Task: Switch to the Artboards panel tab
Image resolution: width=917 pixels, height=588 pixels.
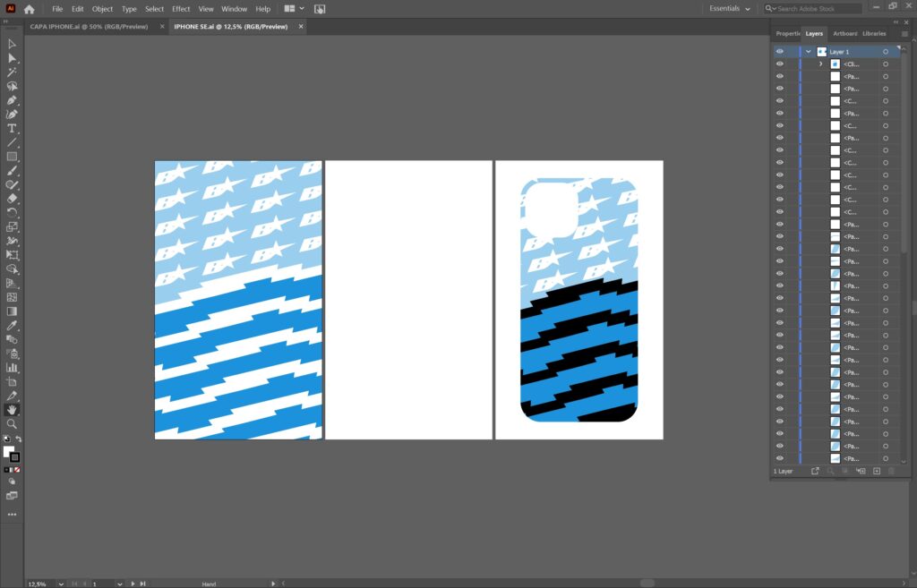Action: [x=844, y=34]
